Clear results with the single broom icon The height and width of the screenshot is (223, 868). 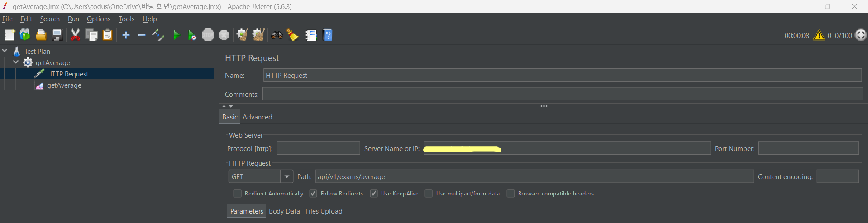point(242,35)
